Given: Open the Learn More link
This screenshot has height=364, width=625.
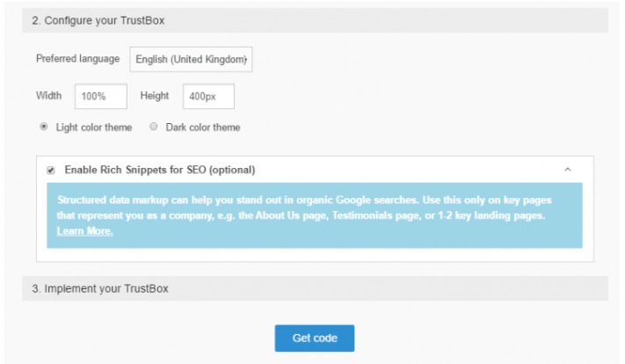Looking at the screenshot, I should click(x=85, y=231).
